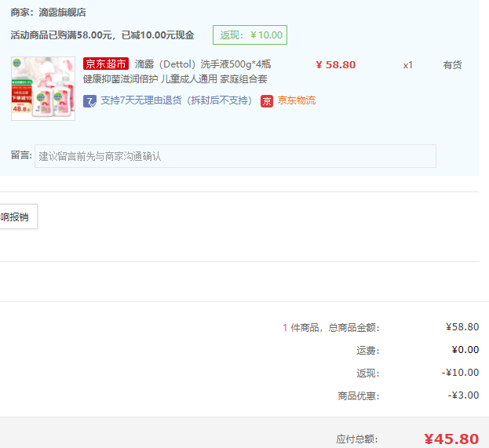
Task: Click the 应付总额 amount ¥45.80
Action: (x=451, y=439)
